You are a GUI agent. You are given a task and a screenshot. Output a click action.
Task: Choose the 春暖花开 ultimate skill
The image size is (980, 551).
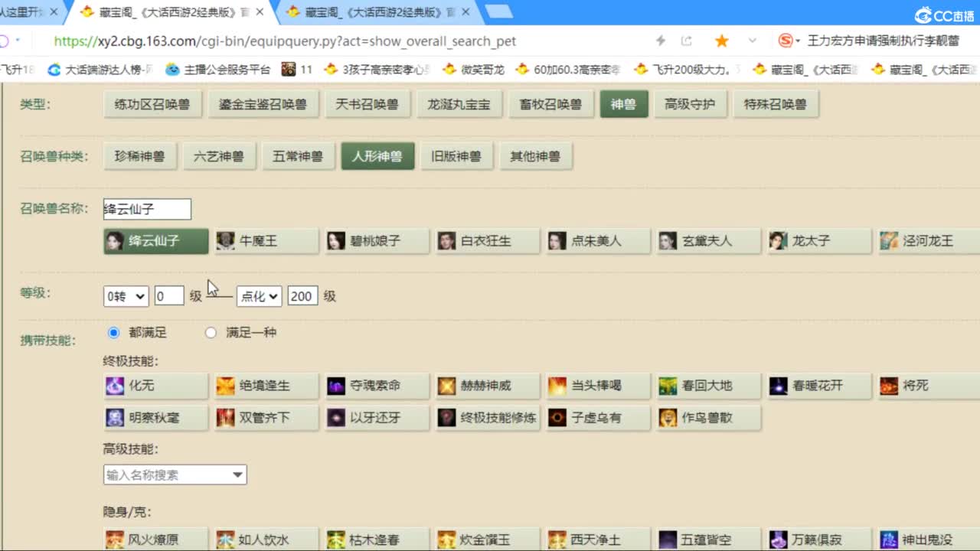(818, 386)
